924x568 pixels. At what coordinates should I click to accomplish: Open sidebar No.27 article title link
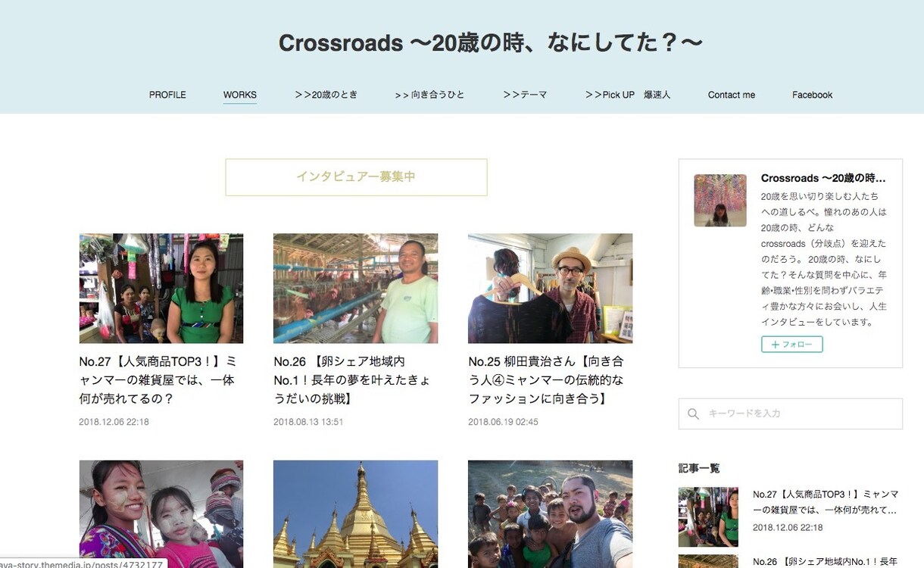[825, 502]
